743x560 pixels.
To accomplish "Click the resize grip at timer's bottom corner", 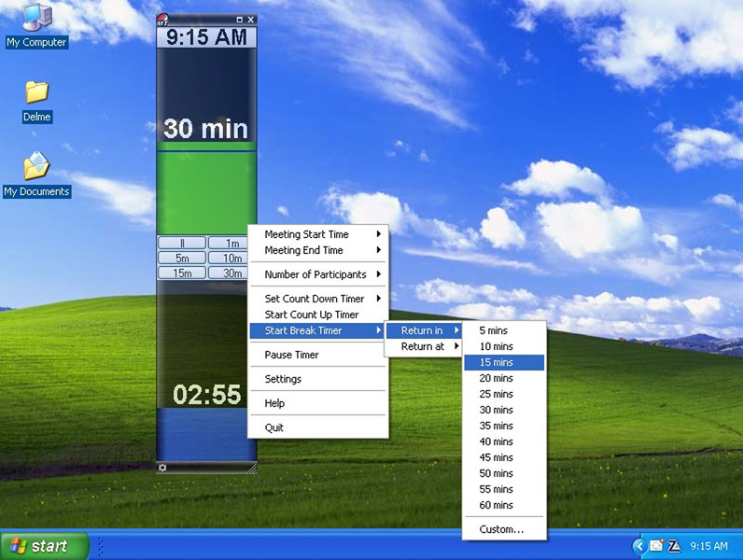I will (x=252, y=469).
